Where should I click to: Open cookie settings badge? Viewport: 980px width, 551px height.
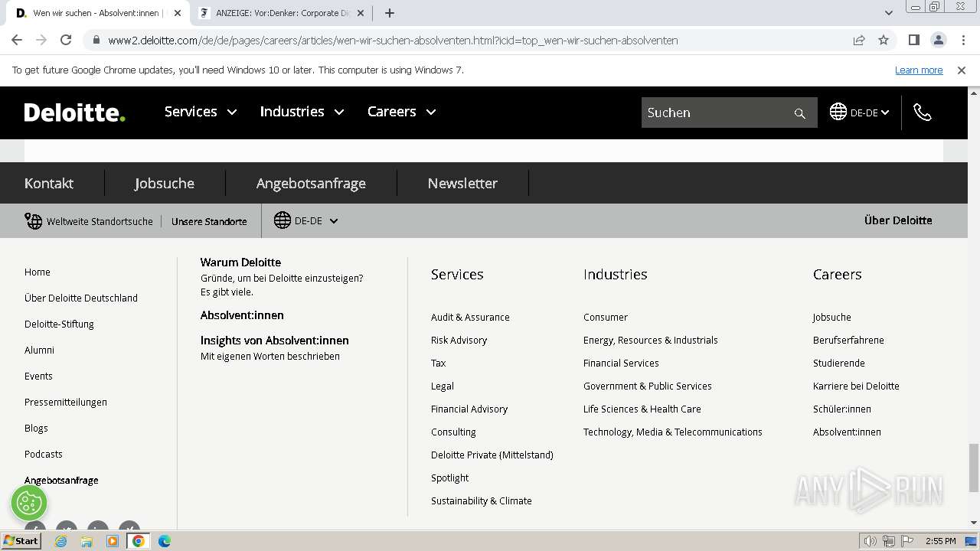tap(29, 503)
